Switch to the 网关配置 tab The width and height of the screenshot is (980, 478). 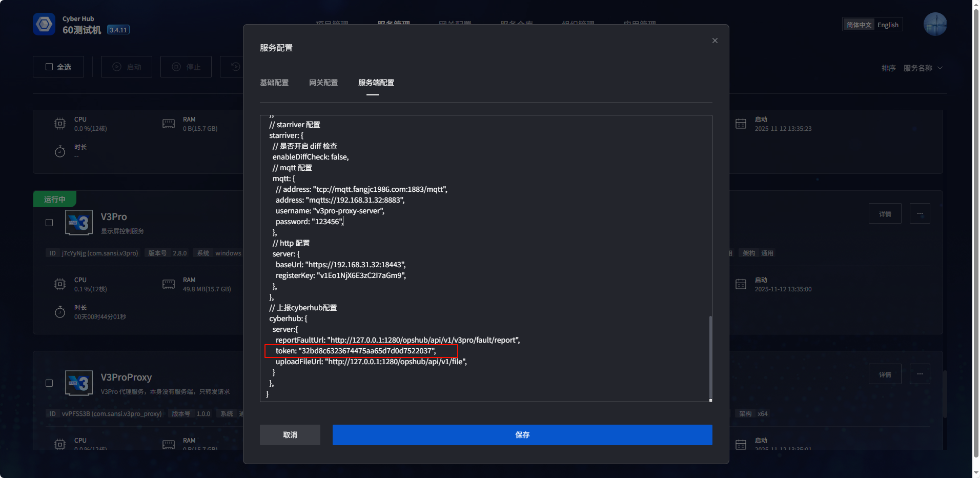tap(323, 83)
